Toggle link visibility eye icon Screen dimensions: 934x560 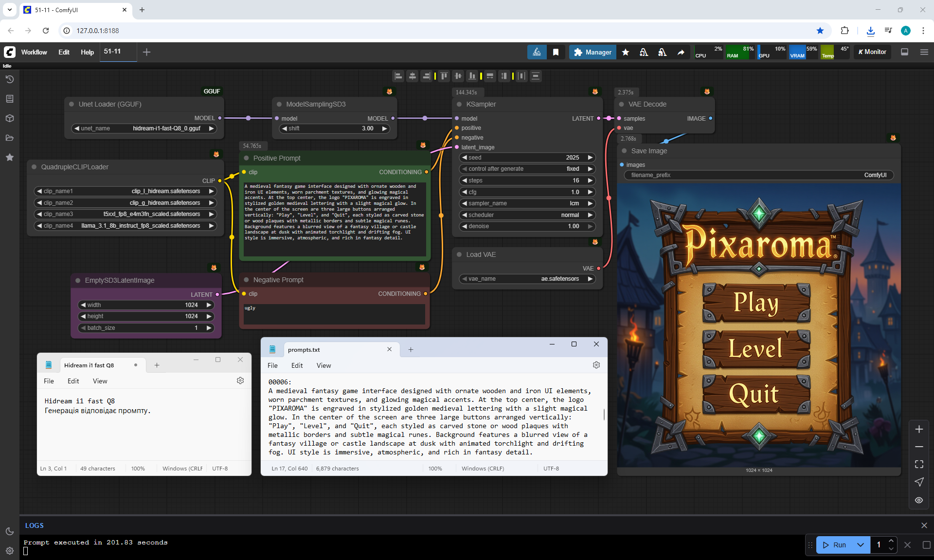pos(919,500)
